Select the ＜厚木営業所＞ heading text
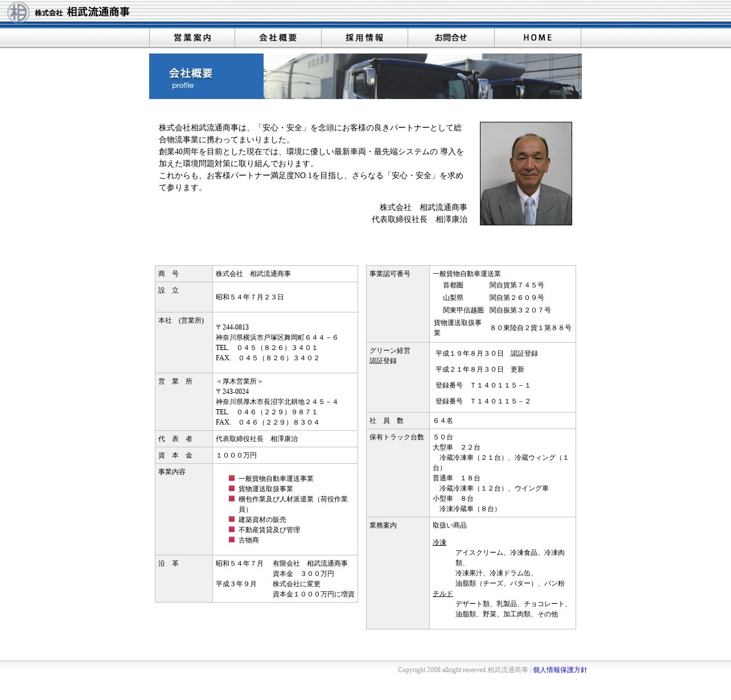This screenshot has height=700, width=731. point(240,381)
